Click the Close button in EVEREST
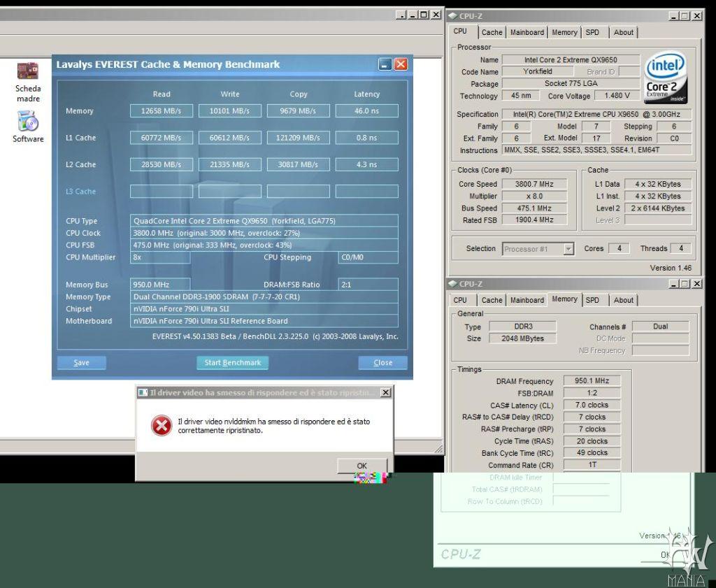The width and height of the screenshot is (716, 588). 382,362
